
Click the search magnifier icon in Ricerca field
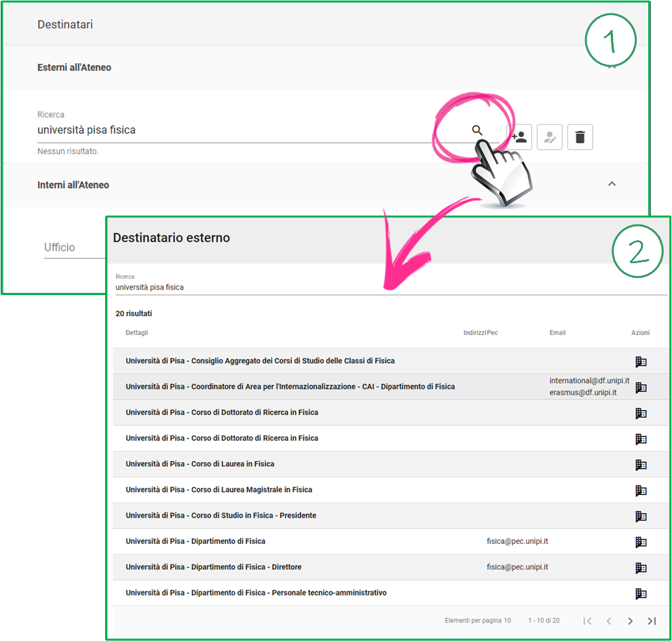coord(477,130)
